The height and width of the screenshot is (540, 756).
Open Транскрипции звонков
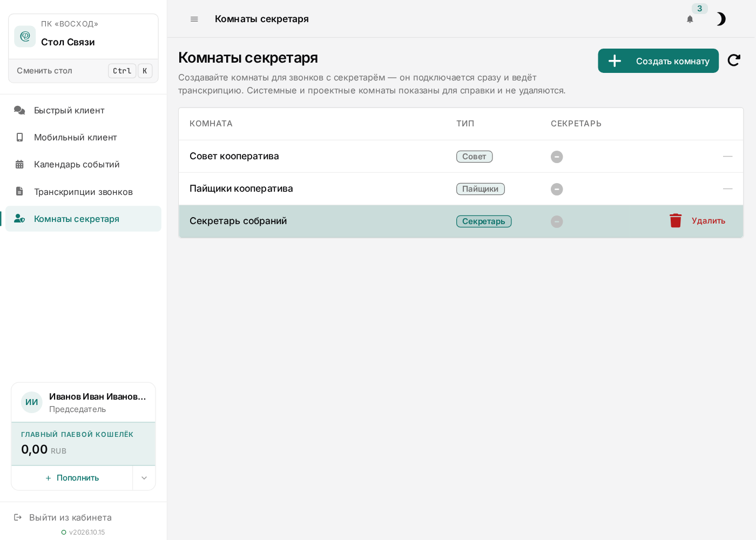pyautogui.click(x=83, y=192)
